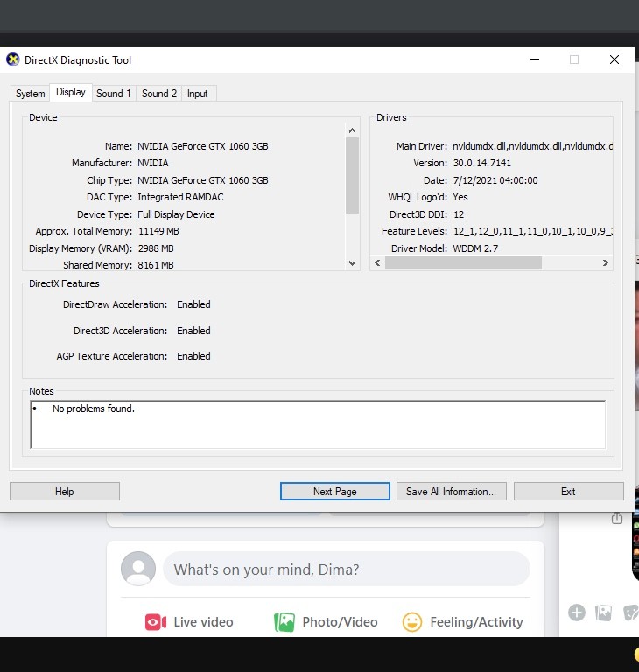The height and width of the screenshot is (672, 639).
Task: Click the DirectX Diagnostic Tool title icon
Action: pos(13,59)
